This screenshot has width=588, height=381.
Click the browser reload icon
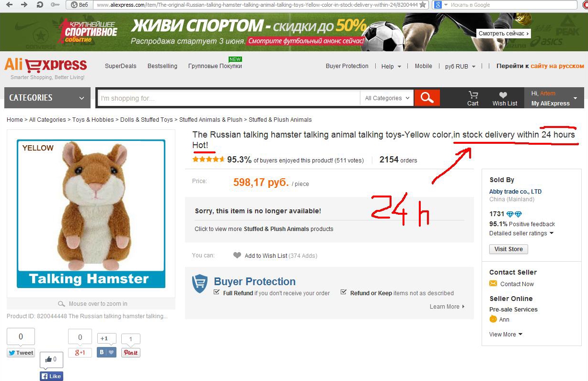pyautogui.click(x=40, y=5)
